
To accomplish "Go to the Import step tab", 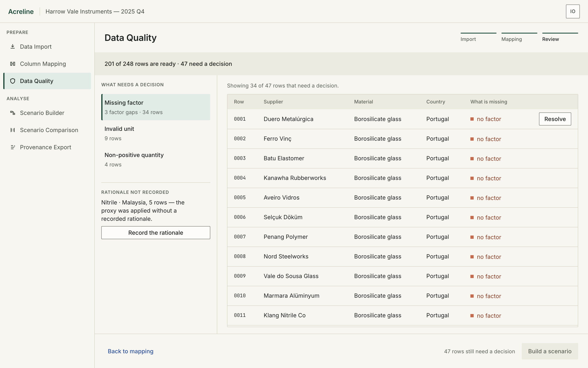I will pos(478,38).
